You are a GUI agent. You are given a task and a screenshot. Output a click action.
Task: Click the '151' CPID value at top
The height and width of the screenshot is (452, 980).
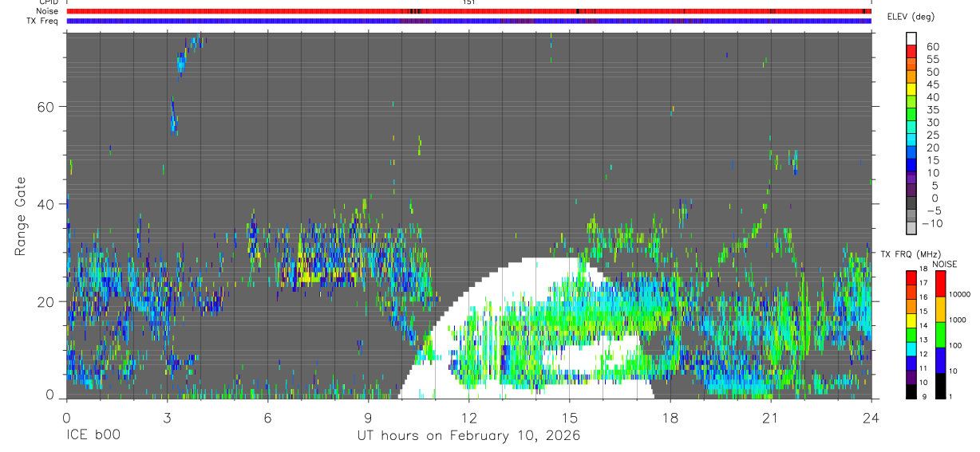coord(468,2)
